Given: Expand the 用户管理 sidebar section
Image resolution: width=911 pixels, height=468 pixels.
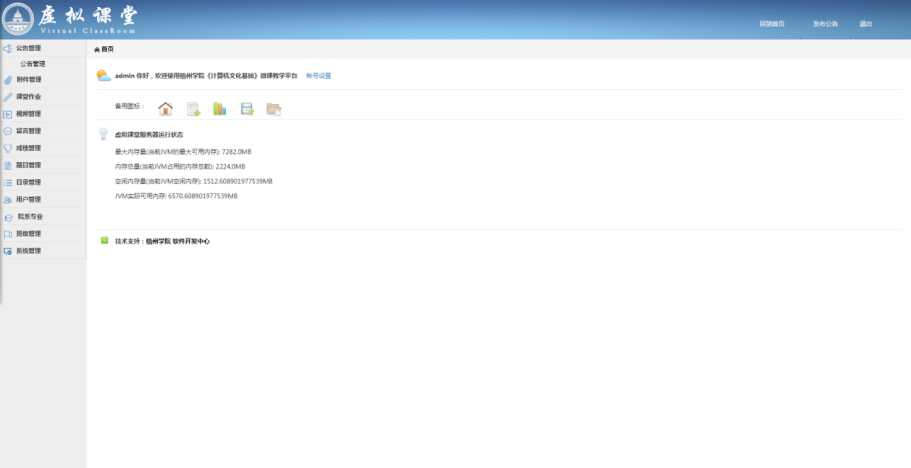Looking at the screenshot, I should pyautogui.click(x=28, y=199).
